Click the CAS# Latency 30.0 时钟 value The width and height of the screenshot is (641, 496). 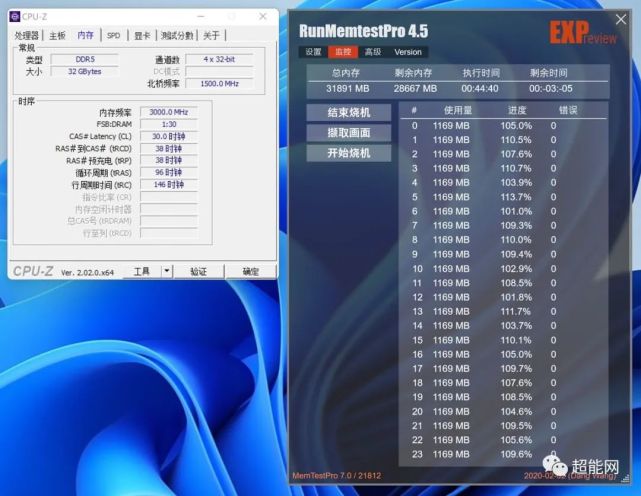click(x=169, y=137)
